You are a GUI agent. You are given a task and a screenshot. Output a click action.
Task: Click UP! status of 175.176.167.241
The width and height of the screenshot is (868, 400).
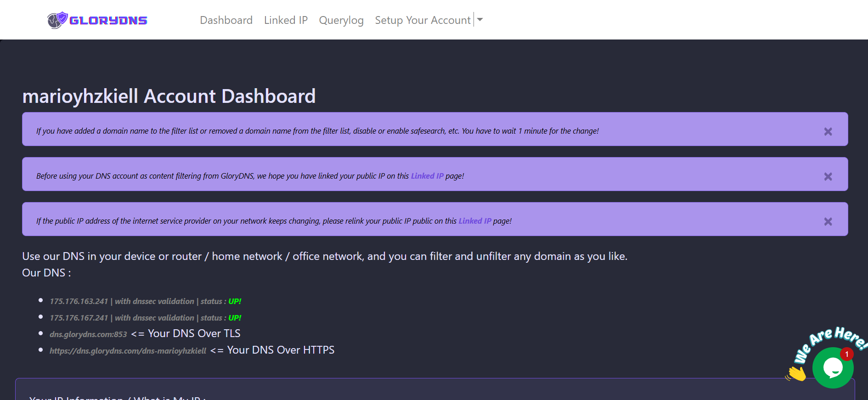point(235,318)
